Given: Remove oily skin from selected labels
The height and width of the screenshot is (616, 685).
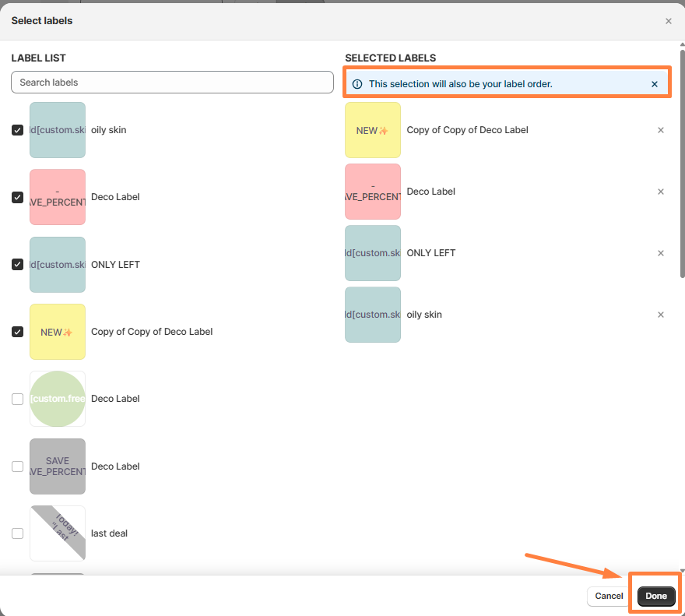Looking at the screenshot, I should (x=661, y=315).
